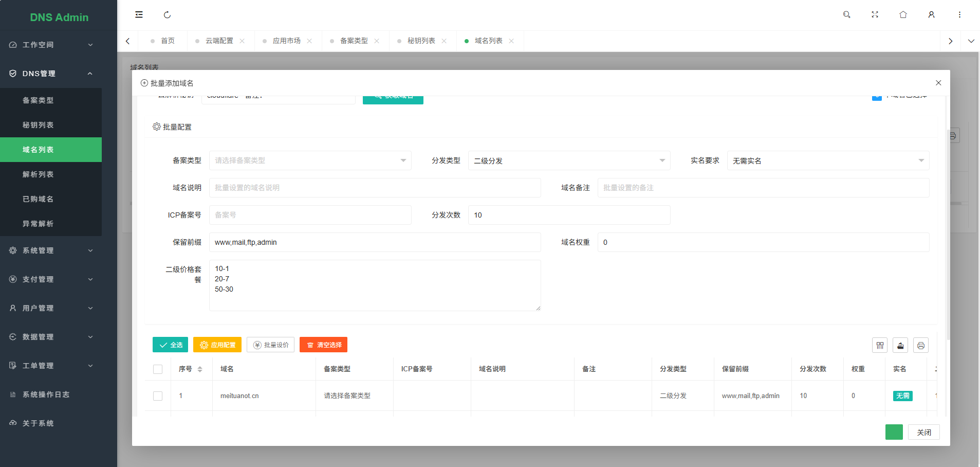Open the more options vertical dots
The height and width of the screenshot is (467, 980).
tap(959, 15)
